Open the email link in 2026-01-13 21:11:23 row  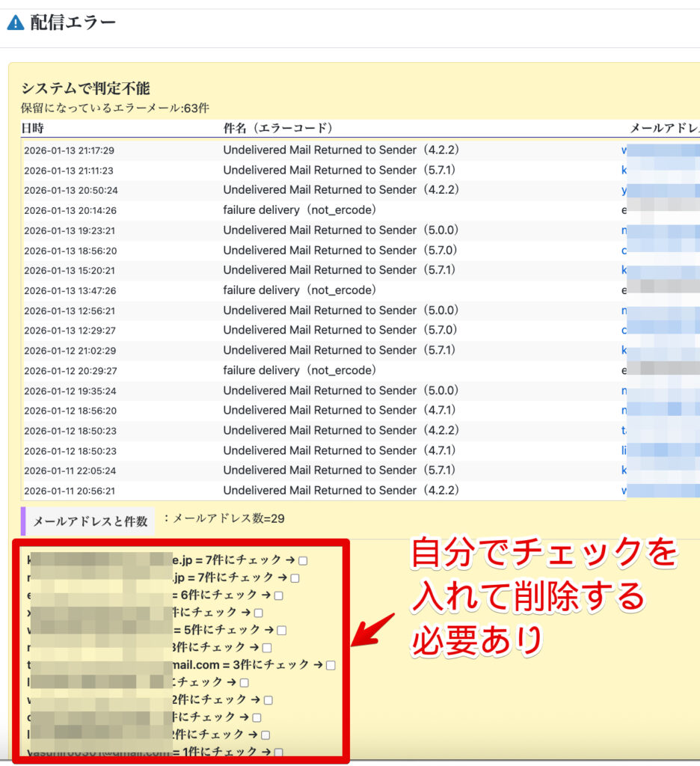(624, 170)
